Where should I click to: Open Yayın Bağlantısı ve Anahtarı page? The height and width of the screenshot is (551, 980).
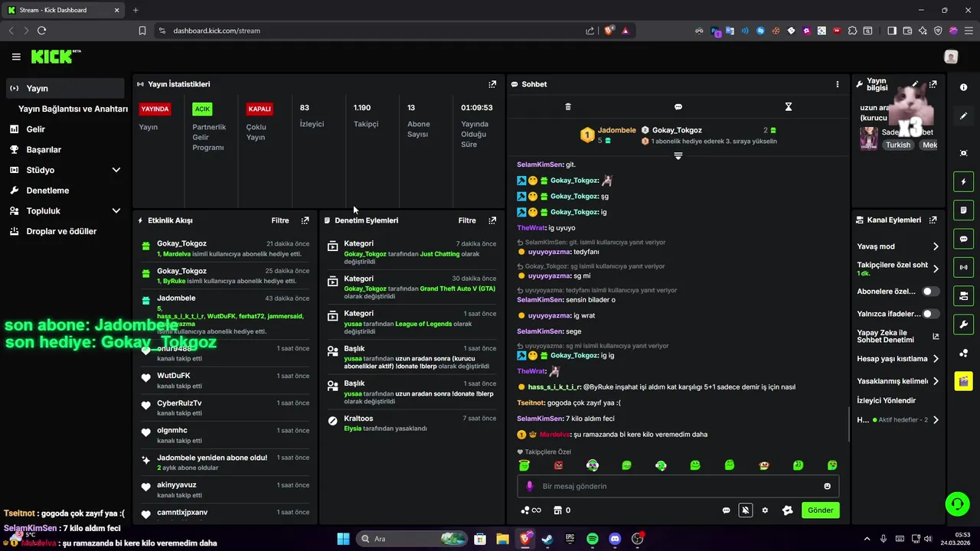click(x=73, y=109)
